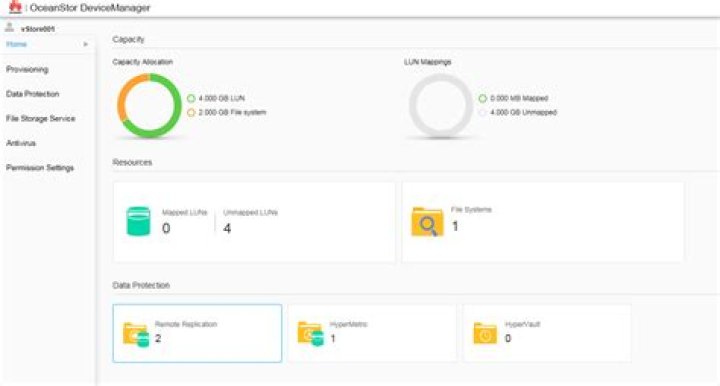This screenshot has width=720, height=386.
Task: Expand the Home arrow chevron
Action: coord(85,45)
